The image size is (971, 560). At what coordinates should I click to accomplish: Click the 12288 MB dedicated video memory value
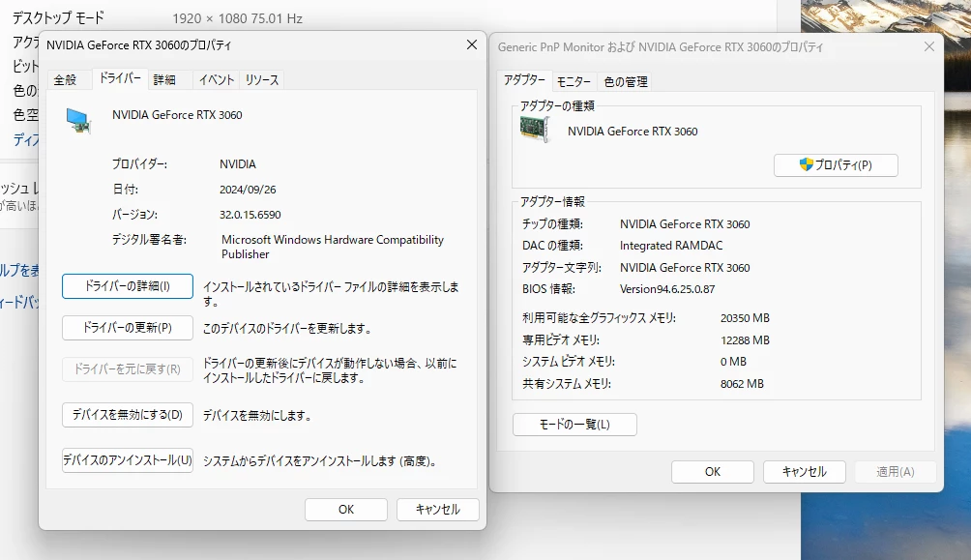(x=745, y=340)
